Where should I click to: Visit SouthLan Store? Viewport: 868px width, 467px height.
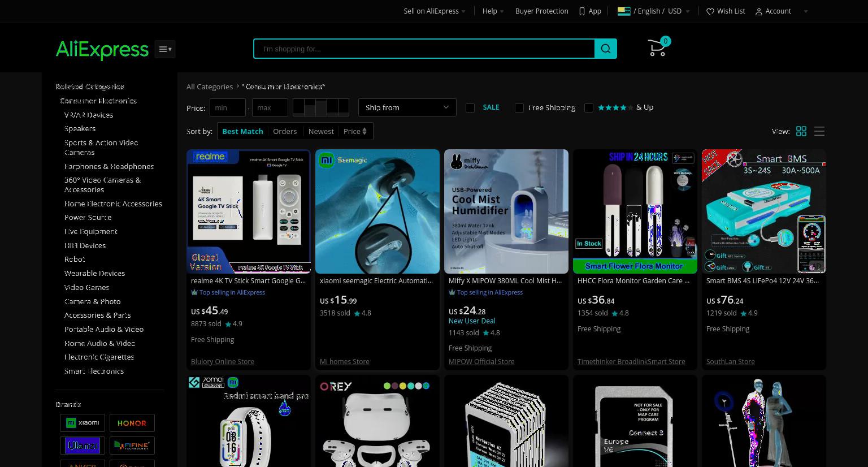tap(730, 361)
